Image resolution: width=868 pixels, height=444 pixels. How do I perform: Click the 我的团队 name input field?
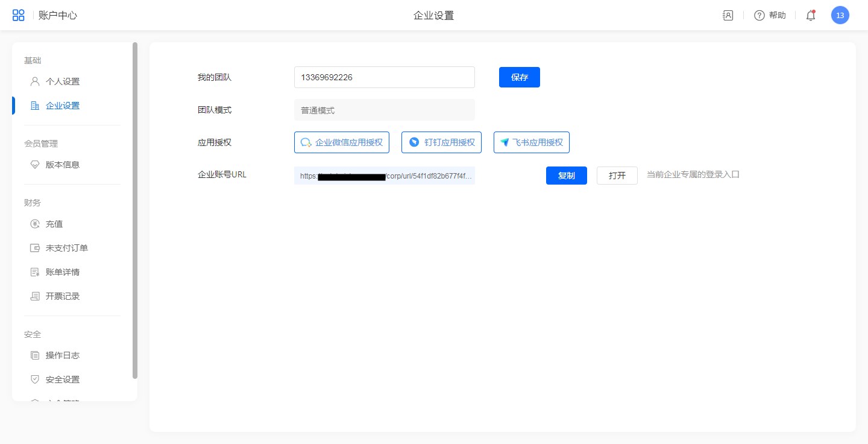tap(384, 77)
